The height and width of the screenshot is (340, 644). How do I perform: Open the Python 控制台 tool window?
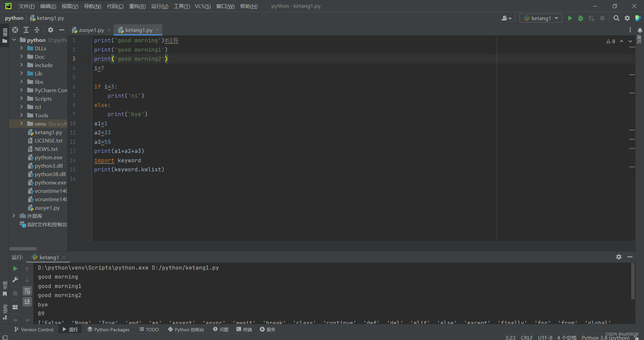tap(186, 330)
